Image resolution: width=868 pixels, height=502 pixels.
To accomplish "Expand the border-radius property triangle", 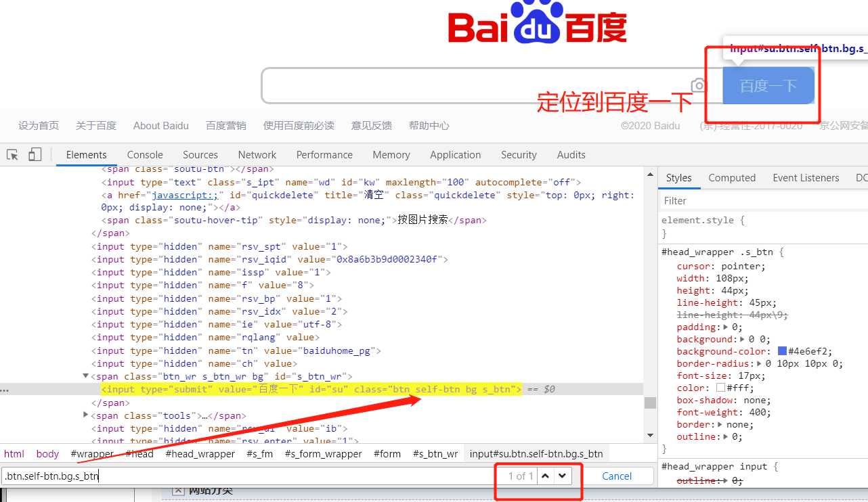I will pyautogui.click(x=760, y=363).
